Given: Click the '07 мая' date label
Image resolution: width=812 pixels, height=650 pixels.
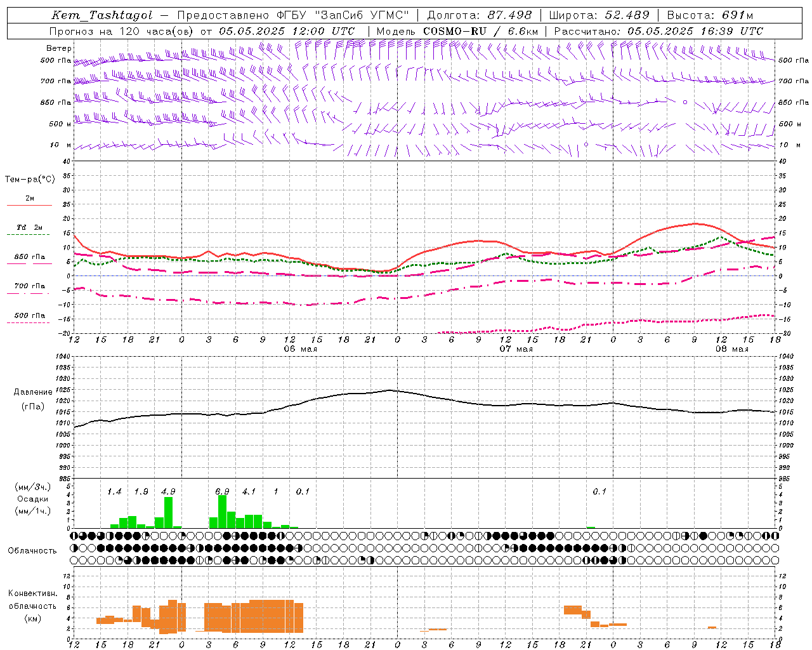Looking at the screenshot, I should pos(516,349).
